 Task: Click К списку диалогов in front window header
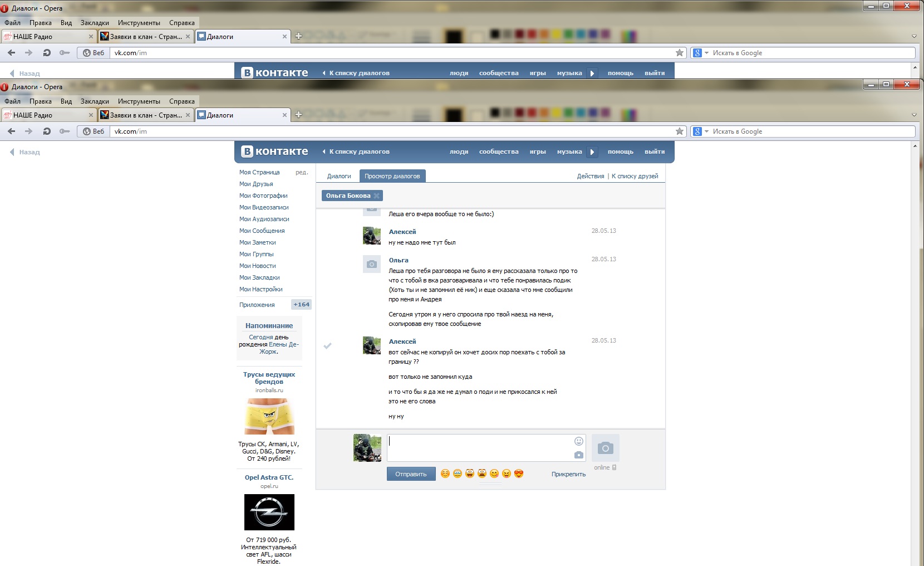coord(356,152)
